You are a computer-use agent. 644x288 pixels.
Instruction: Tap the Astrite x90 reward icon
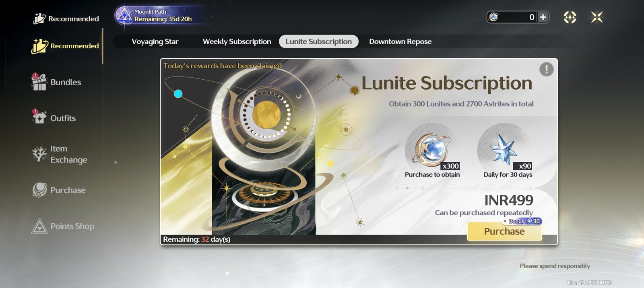point(505,150)
